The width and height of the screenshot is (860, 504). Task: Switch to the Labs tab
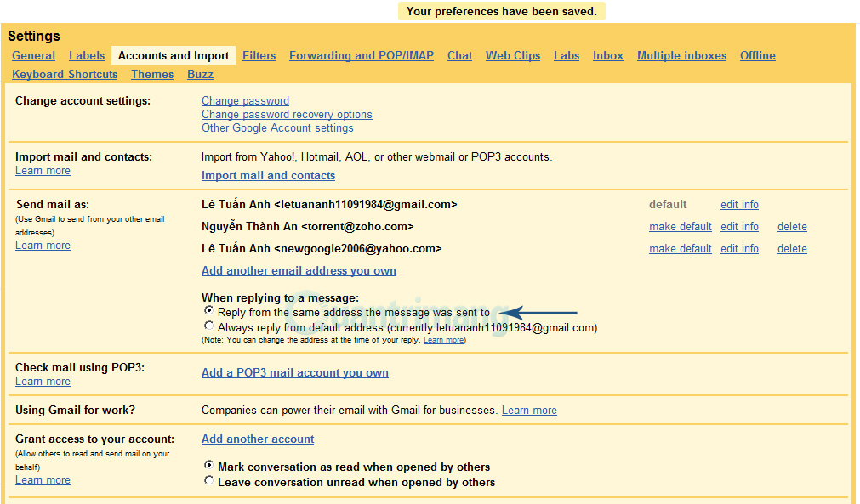coord(566,55)
